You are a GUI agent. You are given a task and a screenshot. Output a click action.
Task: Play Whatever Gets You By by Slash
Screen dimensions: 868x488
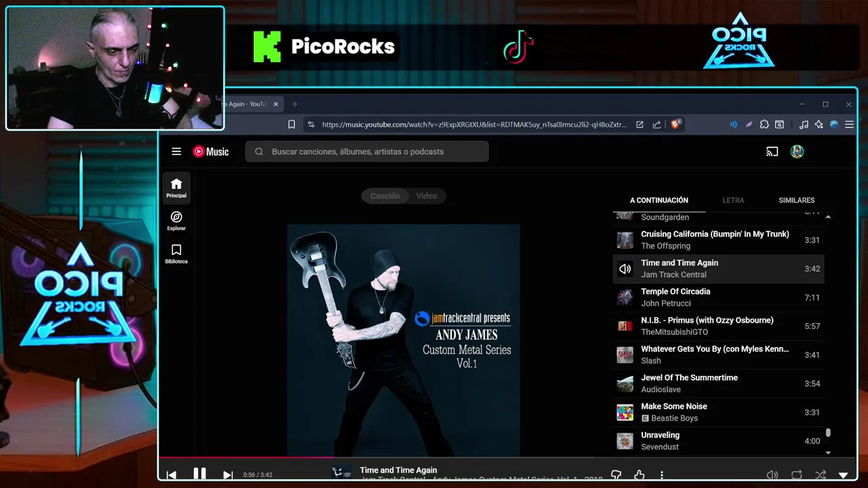tap(719, 354)
